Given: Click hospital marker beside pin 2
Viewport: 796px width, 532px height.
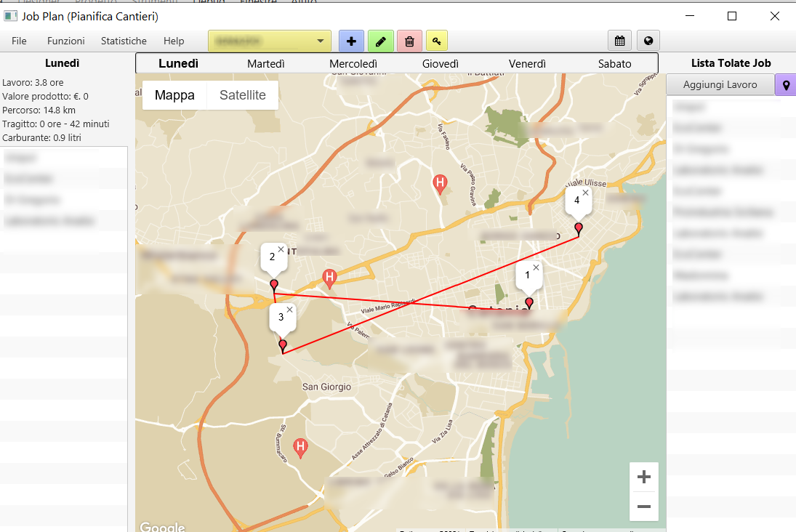Looking at the screenshot, I should [330, 278].
